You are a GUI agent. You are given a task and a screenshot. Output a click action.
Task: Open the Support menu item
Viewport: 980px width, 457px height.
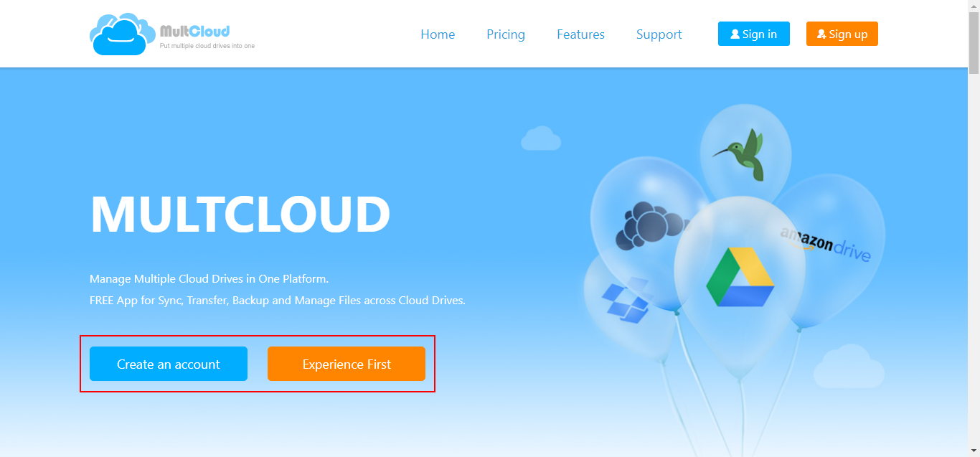click(x=659, y=34)
